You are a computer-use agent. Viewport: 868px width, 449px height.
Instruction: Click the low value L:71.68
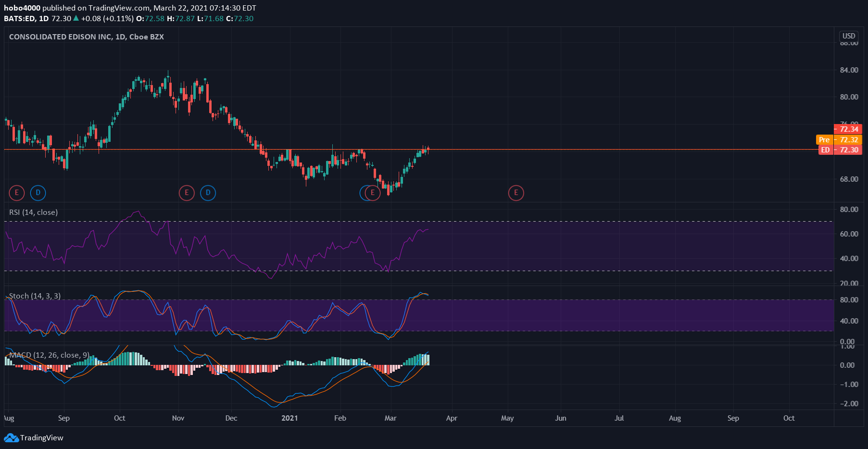[x=210, y=18]
